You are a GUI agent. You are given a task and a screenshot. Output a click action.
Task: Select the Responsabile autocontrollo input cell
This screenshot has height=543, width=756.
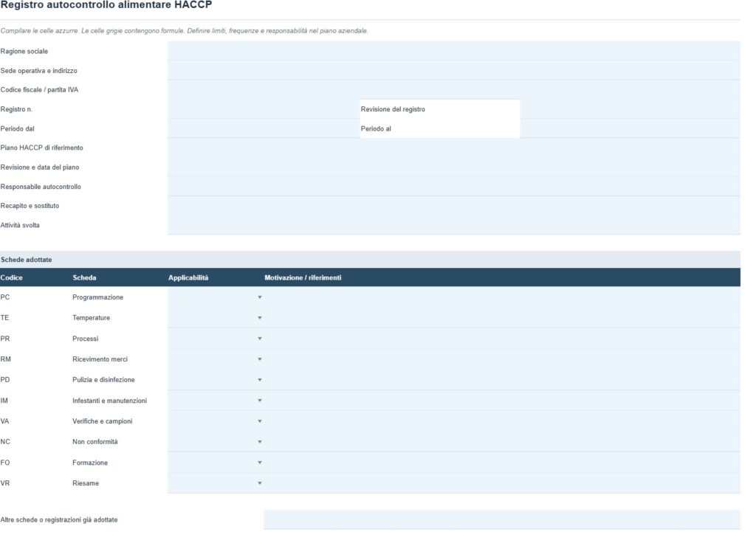coord(454,187)
